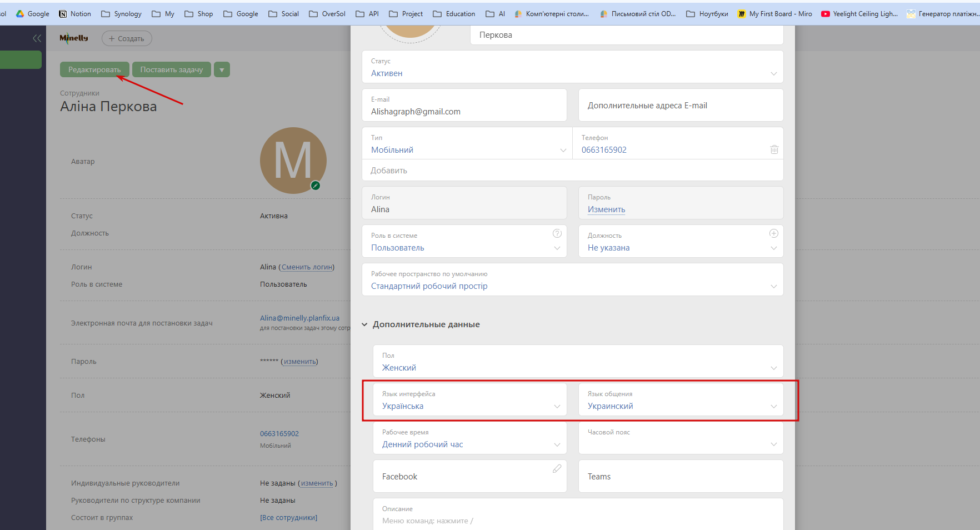The height and width of the screenshot is (530, 980).
Task: Open Yeelight Ceiling Light YouTube bookmark
Action: coord(859,14)
